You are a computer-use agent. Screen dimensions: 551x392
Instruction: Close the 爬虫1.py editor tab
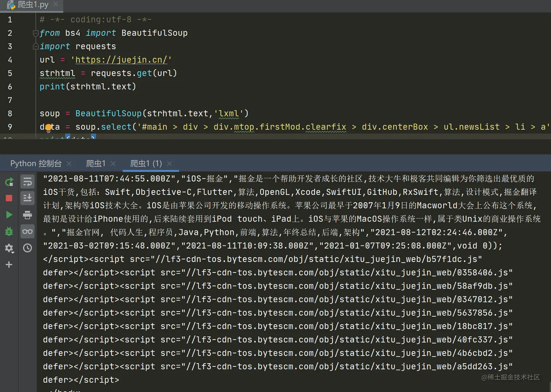pos(56,4)
